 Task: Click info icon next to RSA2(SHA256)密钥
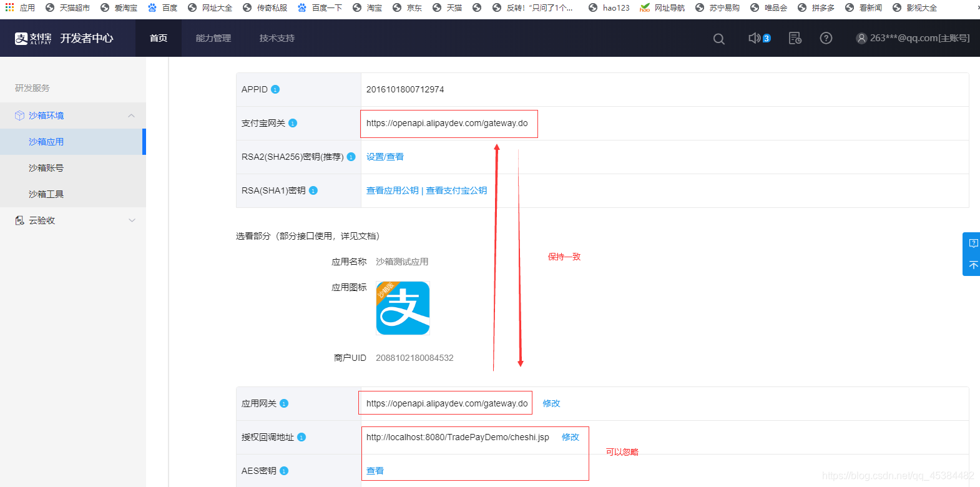point(351,157)
